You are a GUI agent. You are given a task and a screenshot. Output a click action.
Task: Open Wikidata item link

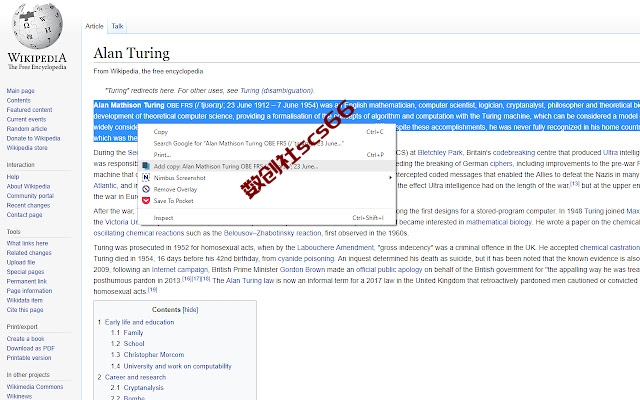(x=24, y=300)
